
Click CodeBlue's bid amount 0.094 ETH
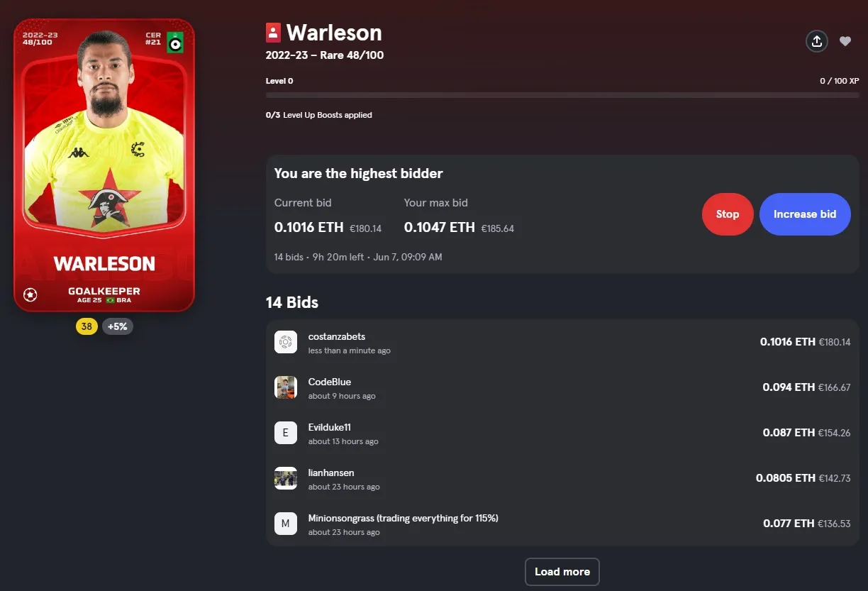789,387
